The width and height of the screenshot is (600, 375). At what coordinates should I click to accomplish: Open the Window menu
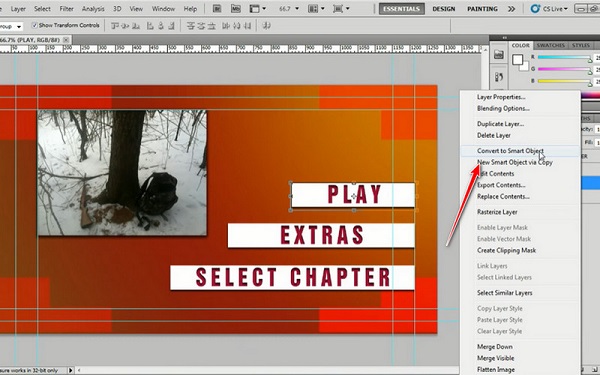[x=163, y=8]
